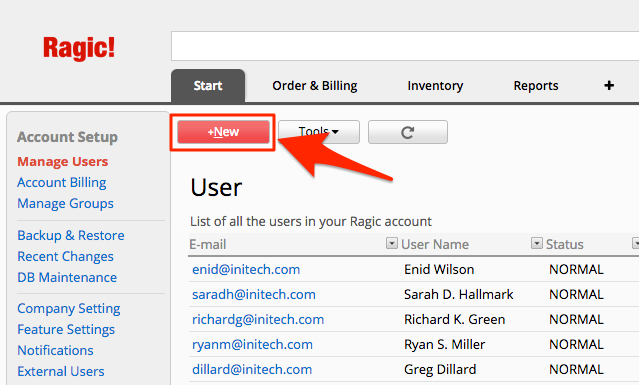Click the plus icon to add tab
Image resolution: width=639 pixels, height=385 pixels.
(609, 86)
